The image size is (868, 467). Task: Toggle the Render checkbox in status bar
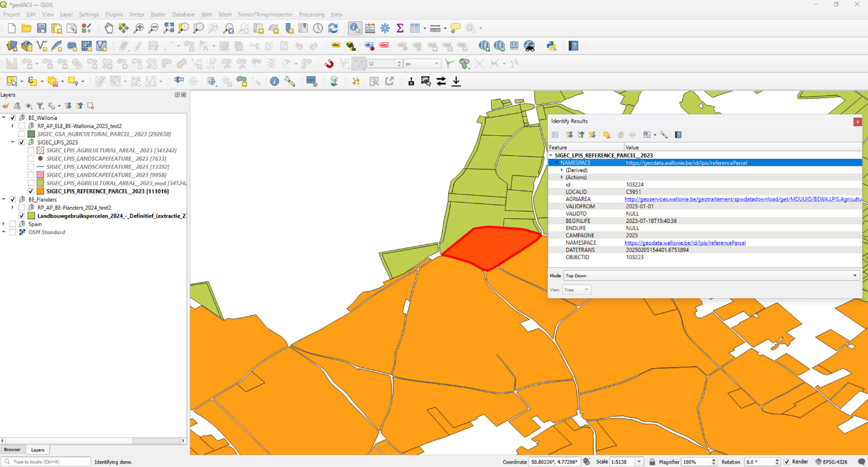(786, 462)
